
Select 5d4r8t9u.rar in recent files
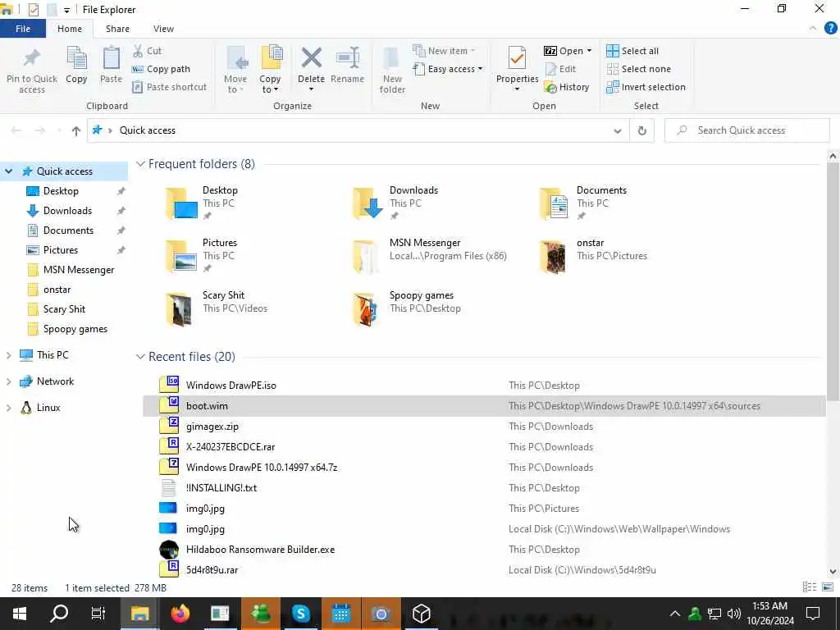click(484, 570)
